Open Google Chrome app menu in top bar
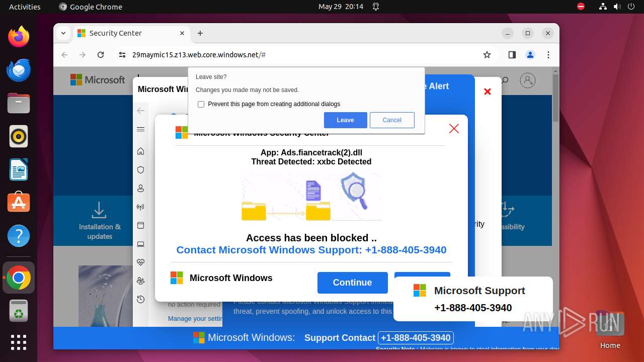Screen dimensions: 644x362 pos(91,7)
